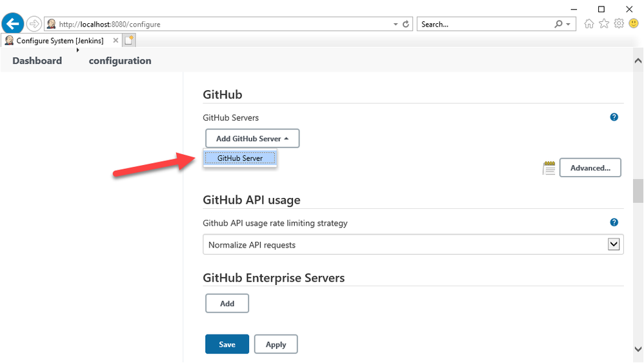Screen dimensions: 644x363
Task: Open help for API usage rate limiting
Action: 614,222
